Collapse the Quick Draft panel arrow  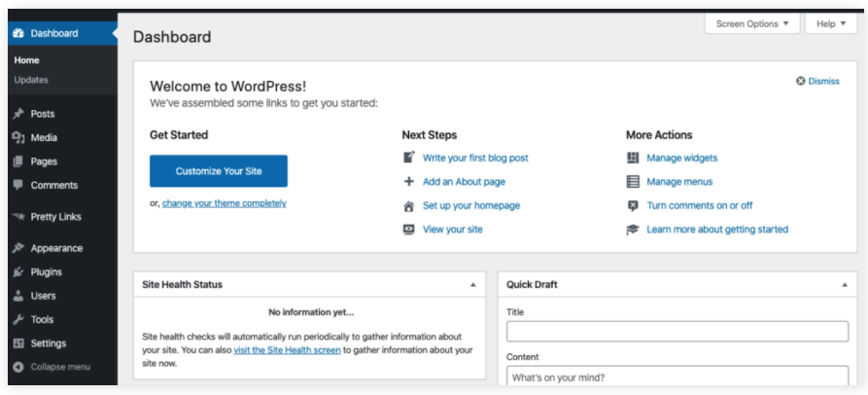coord(844,285)
